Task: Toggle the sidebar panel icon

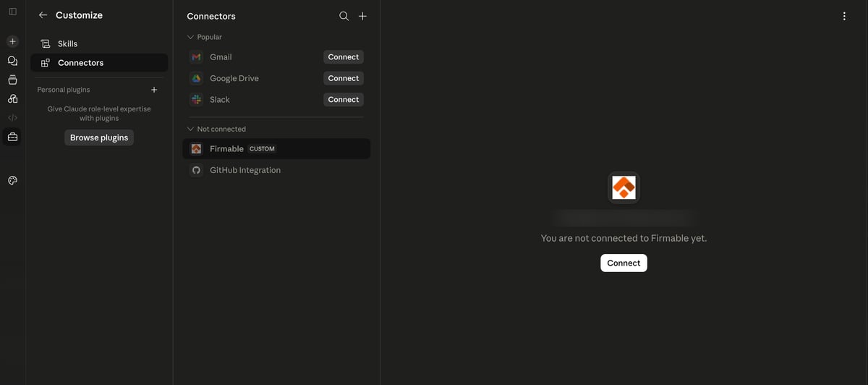Action: tap(12, 12)
